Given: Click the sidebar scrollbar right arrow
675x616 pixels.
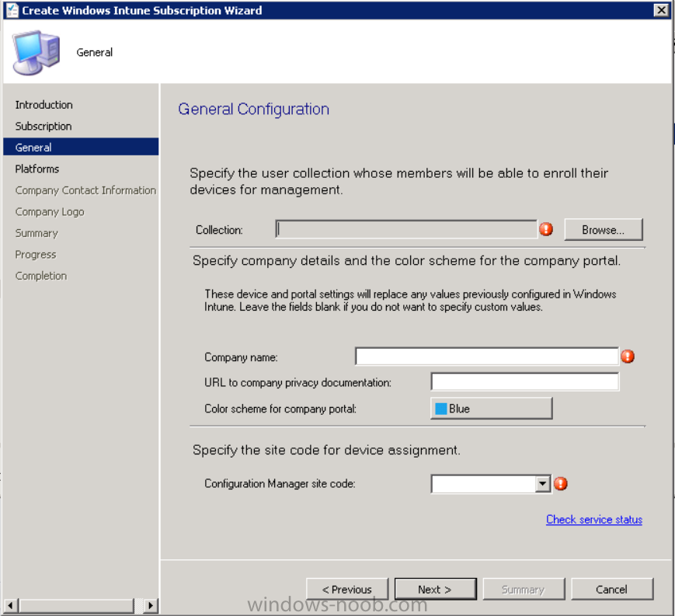Looking at the screenshot, I should (150, 606).
